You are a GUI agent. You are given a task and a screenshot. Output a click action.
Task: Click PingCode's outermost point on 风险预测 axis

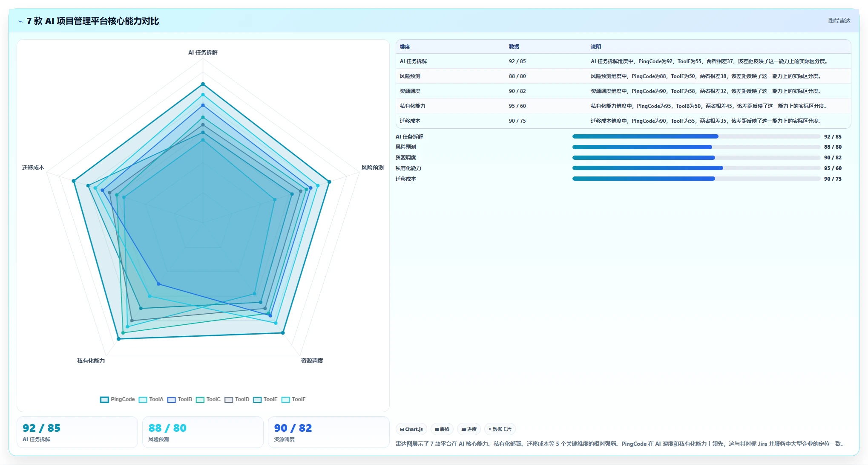pyautogui.click(x=329, y=182)
